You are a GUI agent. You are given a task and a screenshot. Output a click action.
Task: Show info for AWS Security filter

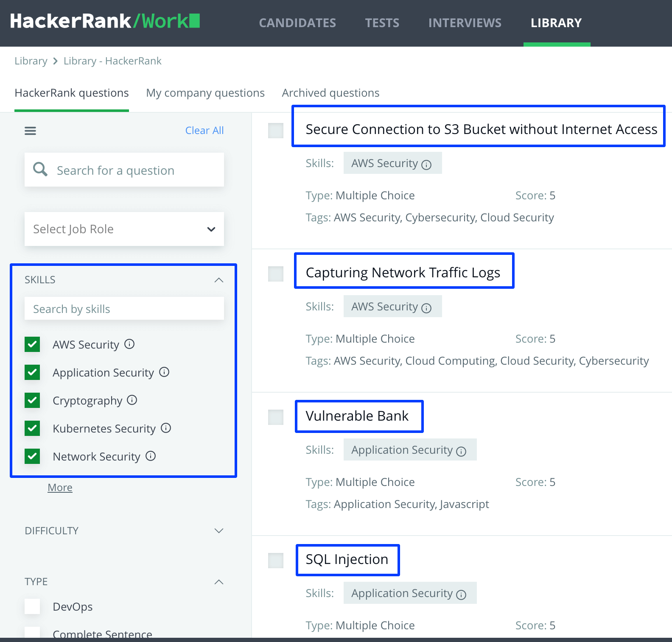tap(129, 344)
